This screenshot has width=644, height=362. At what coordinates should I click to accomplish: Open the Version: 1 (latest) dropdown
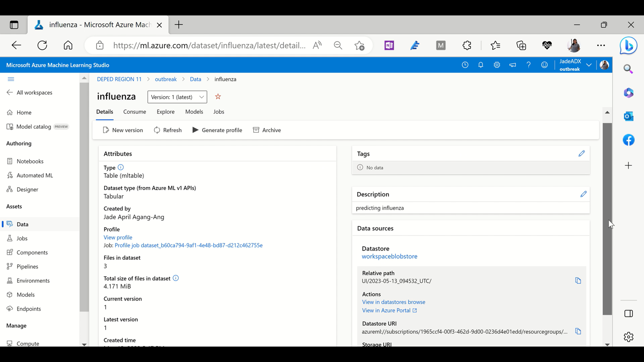(177, 97)
